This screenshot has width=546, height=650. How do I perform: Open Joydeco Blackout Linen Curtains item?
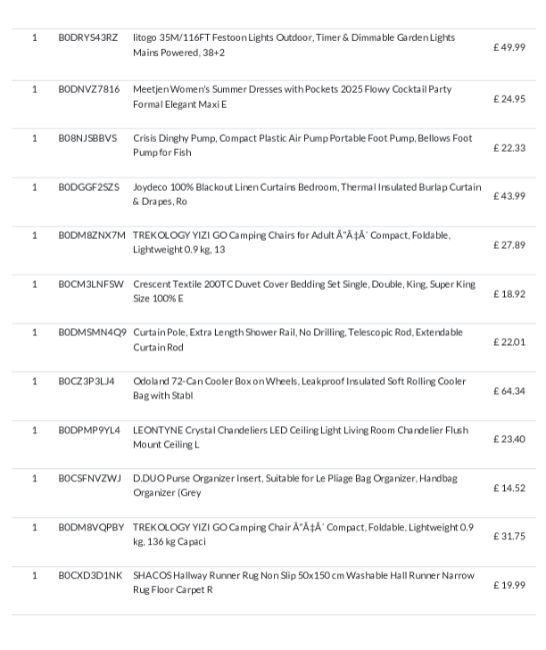pos(307,194)
